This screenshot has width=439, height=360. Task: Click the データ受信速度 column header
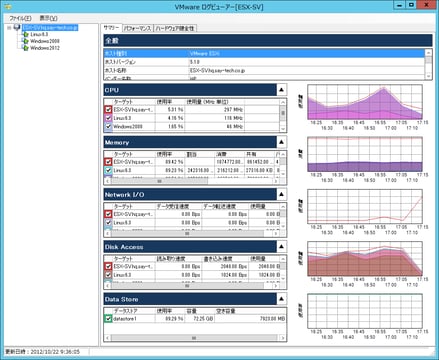tap(178, 206)
